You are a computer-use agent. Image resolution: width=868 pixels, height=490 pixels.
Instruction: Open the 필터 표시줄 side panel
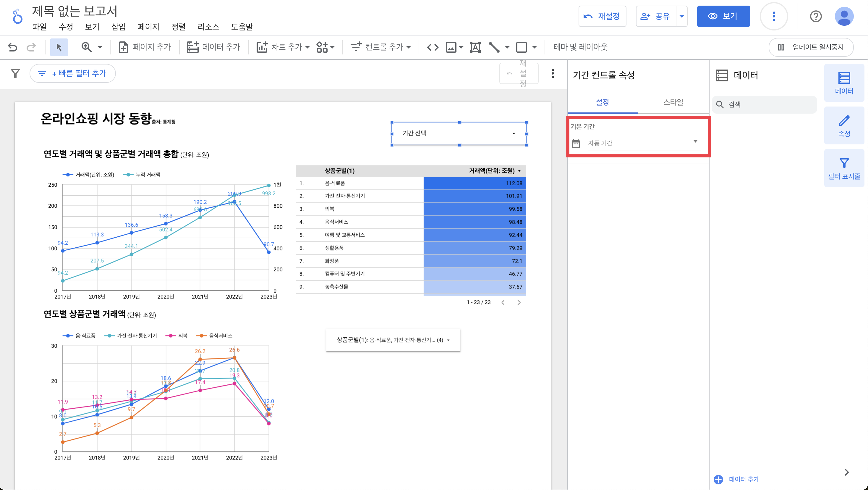coord(844,168)
